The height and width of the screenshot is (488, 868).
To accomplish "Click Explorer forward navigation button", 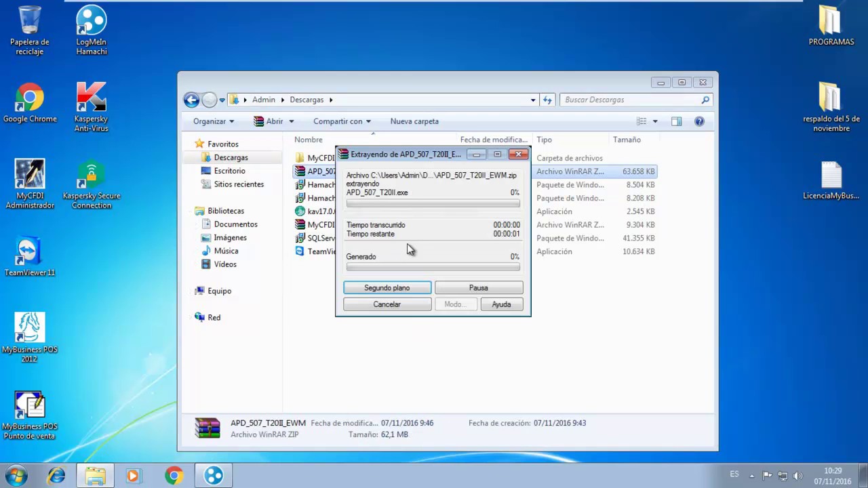I will click(x=210, y=100).
